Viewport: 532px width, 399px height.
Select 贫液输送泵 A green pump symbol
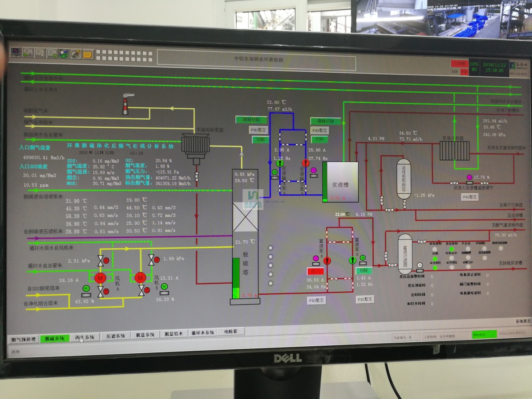[280, 163]
